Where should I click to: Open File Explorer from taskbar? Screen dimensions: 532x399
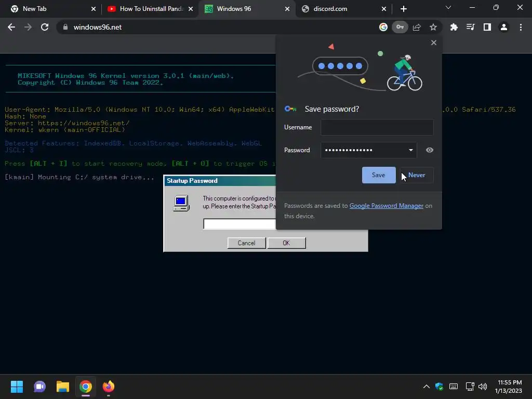[62, 387]
